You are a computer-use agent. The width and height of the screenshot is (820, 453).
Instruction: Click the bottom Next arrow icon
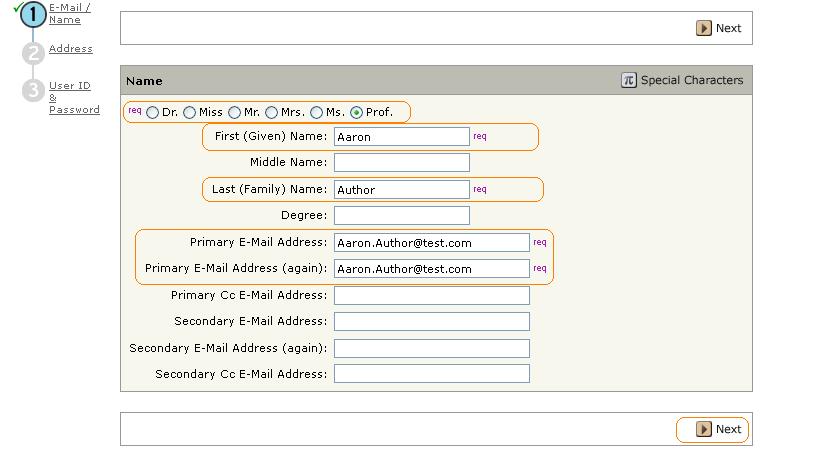(x=704, y=429)
